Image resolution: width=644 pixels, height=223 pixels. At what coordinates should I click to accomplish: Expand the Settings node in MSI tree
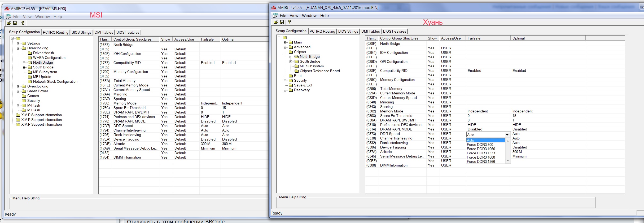18,43
